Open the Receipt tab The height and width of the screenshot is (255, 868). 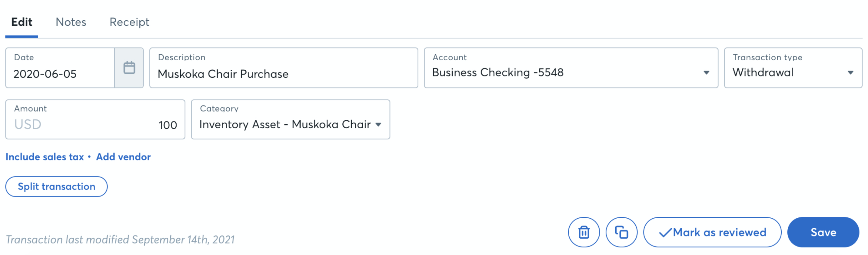pyautogui.click(x=129, y=22)
